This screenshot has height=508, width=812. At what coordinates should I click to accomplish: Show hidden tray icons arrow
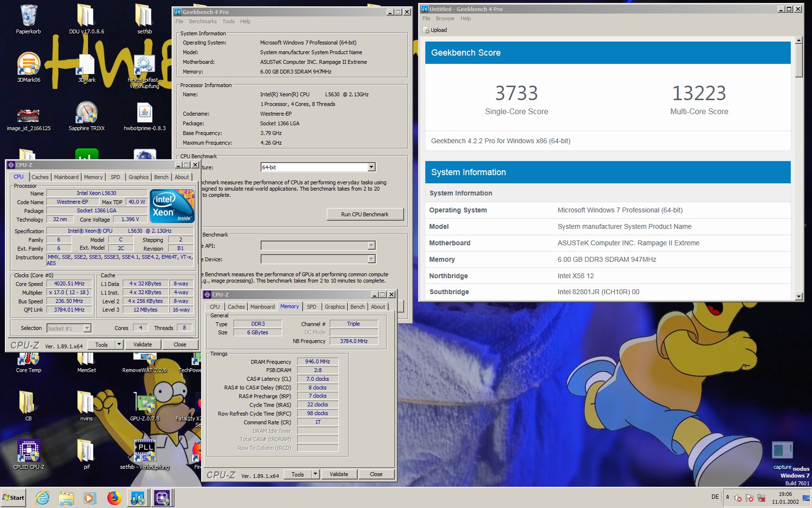(x=727, y=497)
